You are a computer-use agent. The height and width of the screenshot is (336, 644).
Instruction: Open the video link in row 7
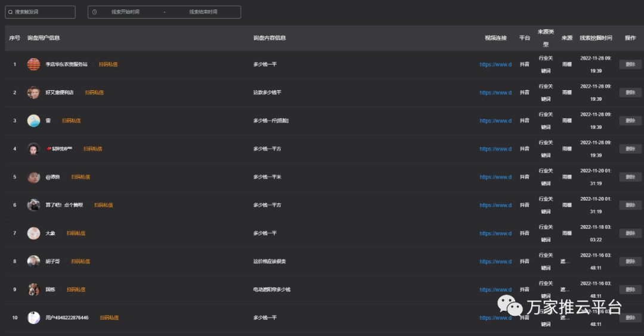tap(496, 233)
